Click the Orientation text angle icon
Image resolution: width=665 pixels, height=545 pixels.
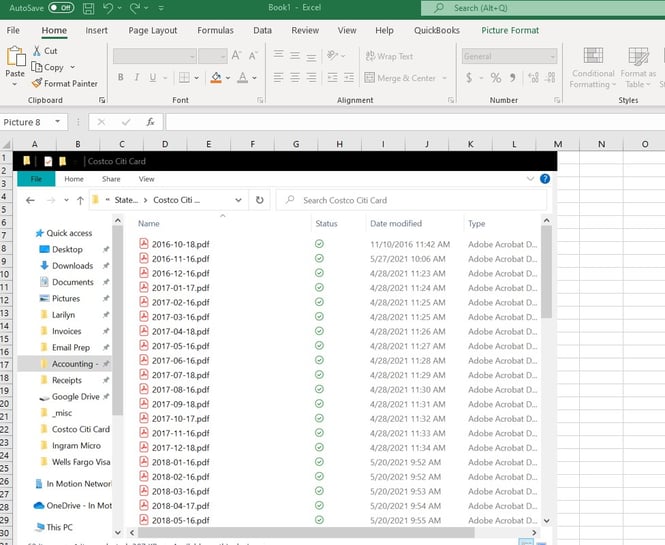point(333,56)
